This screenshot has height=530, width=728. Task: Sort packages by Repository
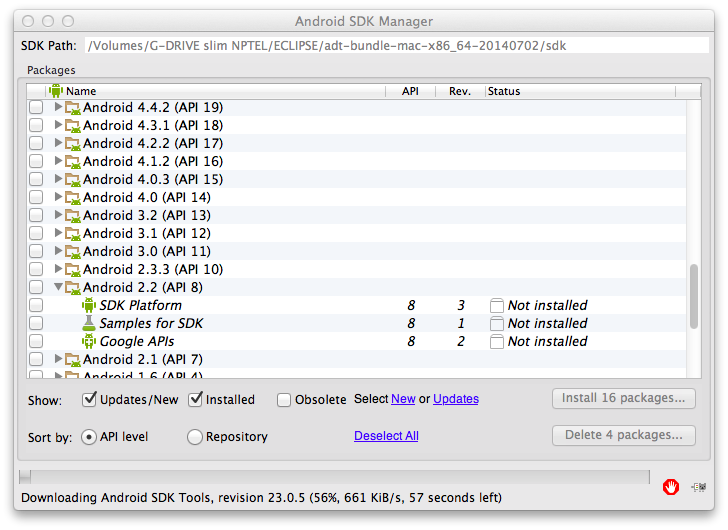coord(195,437)
